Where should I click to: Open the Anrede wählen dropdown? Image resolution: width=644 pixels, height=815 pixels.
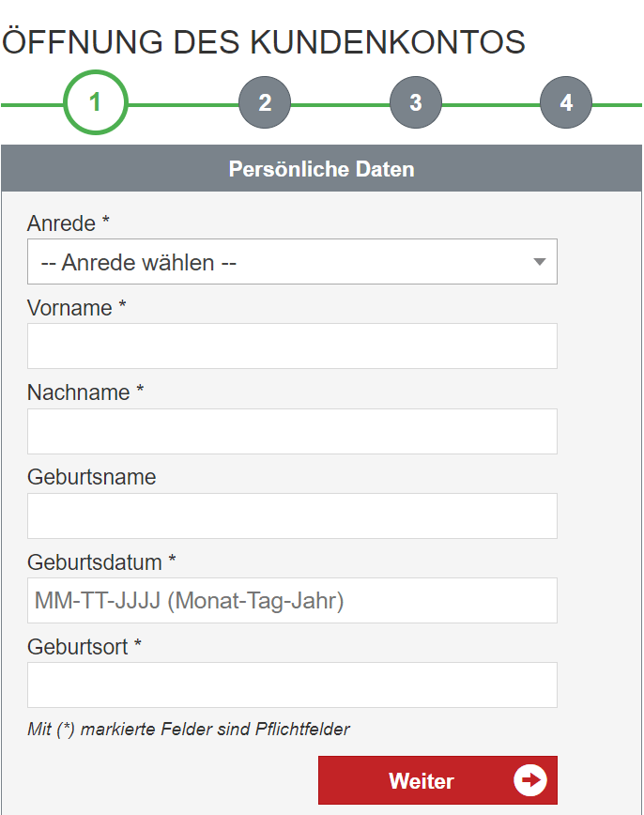tap(292, 262)
